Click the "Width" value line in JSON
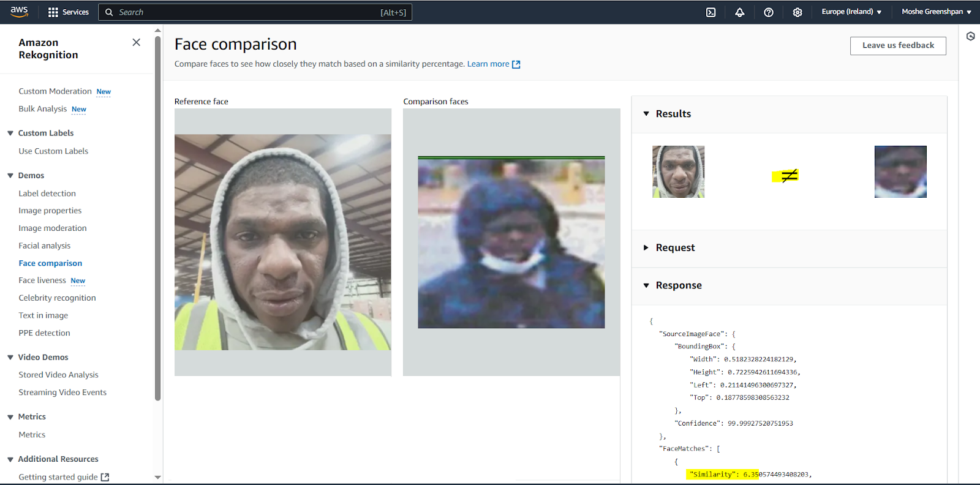 tap(743, 359)
